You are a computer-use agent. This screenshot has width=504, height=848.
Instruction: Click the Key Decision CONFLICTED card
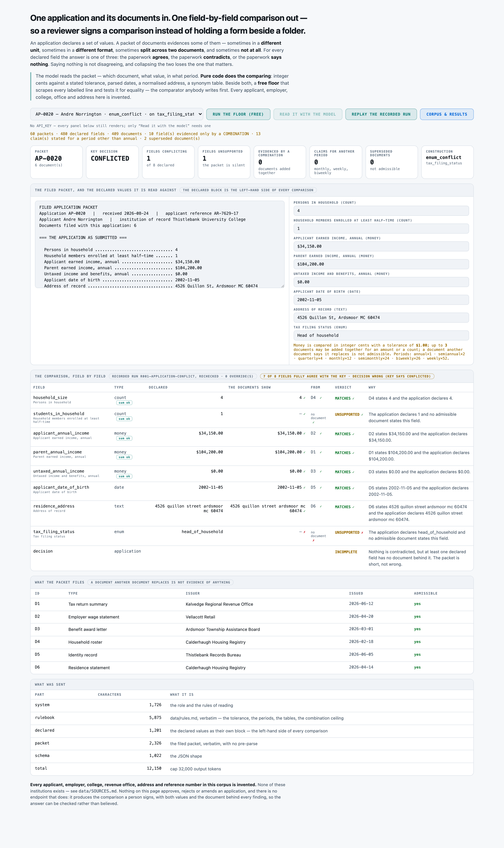[x=112, y=162]
